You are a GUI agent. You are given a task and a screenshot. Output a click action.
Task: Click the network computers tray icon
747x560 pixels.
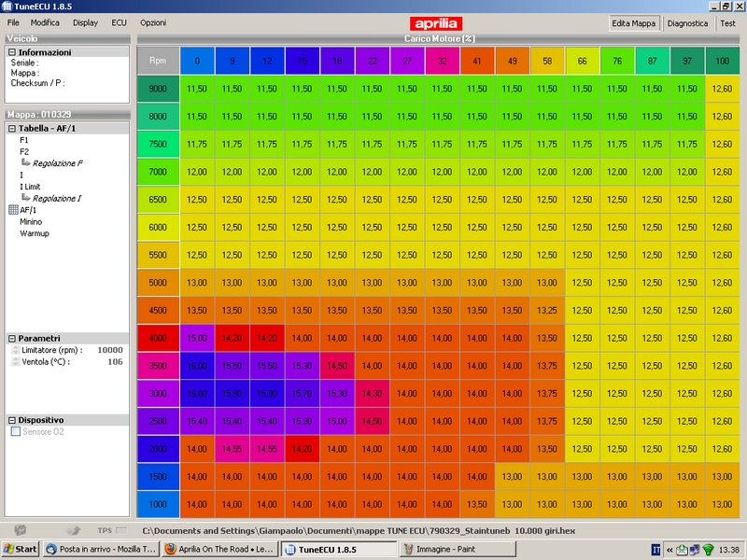click(695, 550)
